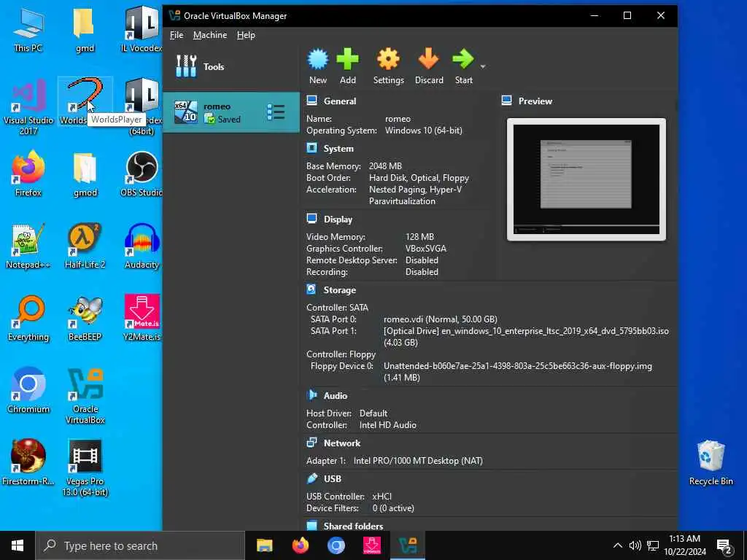Select the Firestorm desktop shortcut
Viewport: 747px width, 560px height.
[28, 463]
